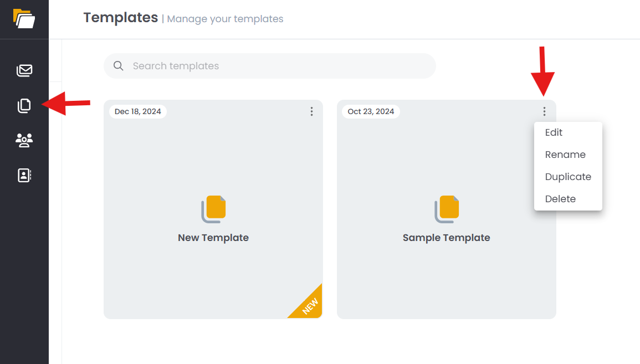The width and height of the screenshot is (640, 364).
Task: Focus the Search templates field
Action: [x=277, y=66]
